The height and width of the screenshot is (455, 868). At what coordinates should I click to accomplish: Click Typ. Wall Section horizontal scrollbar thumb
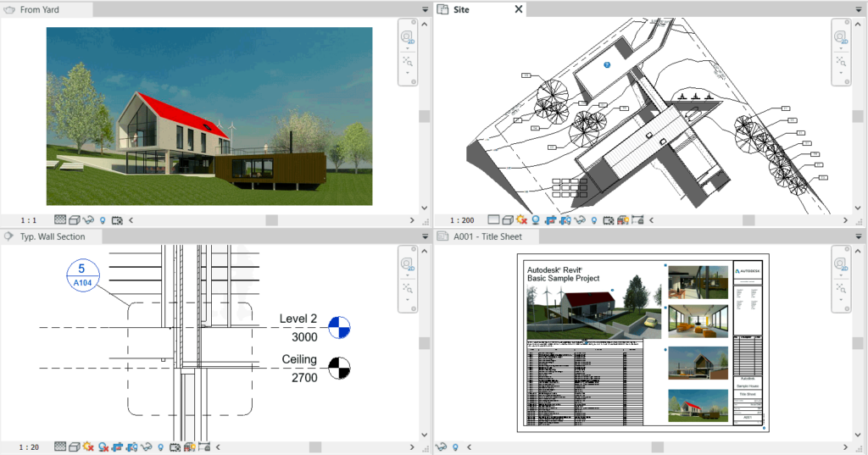click(315, 447)
